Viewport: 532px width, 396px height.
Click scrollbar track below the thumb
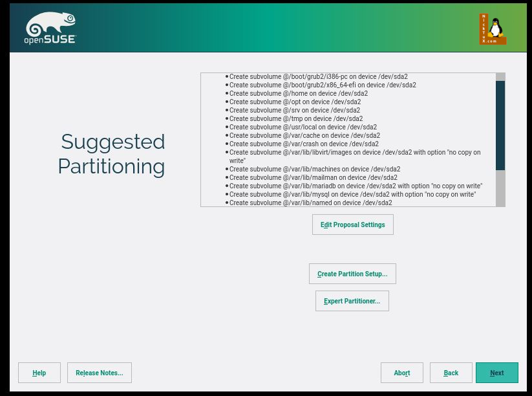500,188
